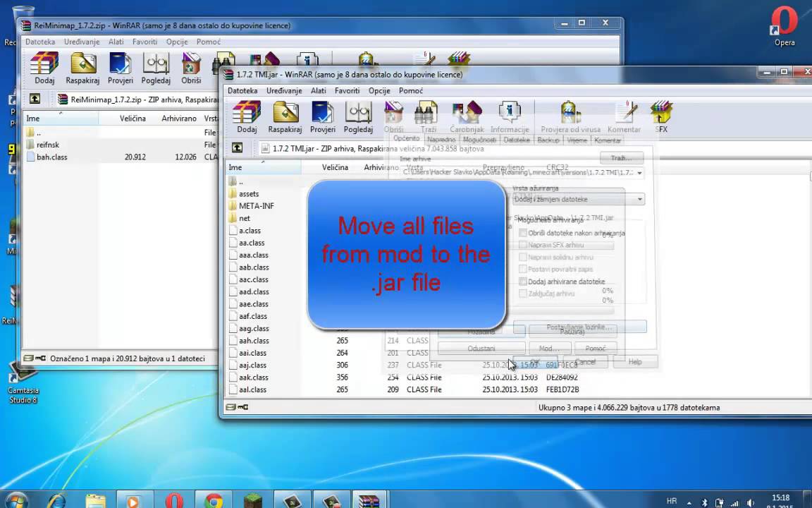The image size is (812, 508).
Task: Toggle Dodaj arhivirane datoteke checkbox
Action: tap(523, 282)
